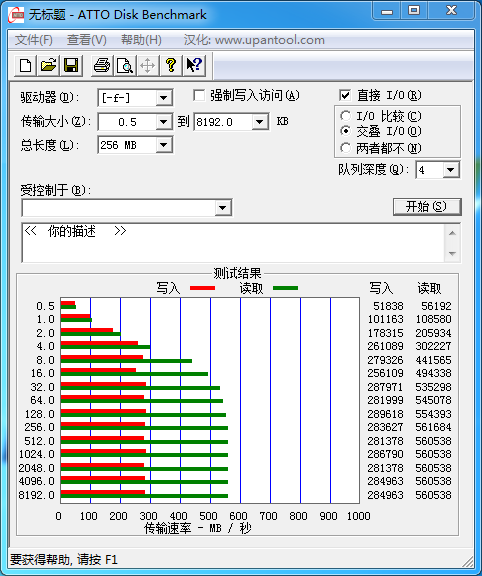The width and height of the screenshot is (482, 576).
Task: Expand the 受控制于 combo box
Action: 222,208
